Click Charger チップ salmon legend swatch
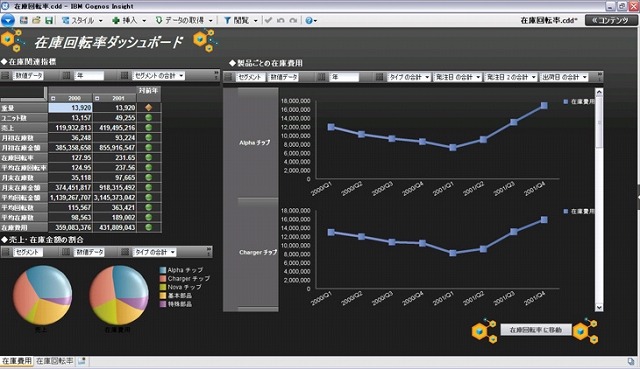This screenshot has width=640, height=369. [x=163, y=278]
